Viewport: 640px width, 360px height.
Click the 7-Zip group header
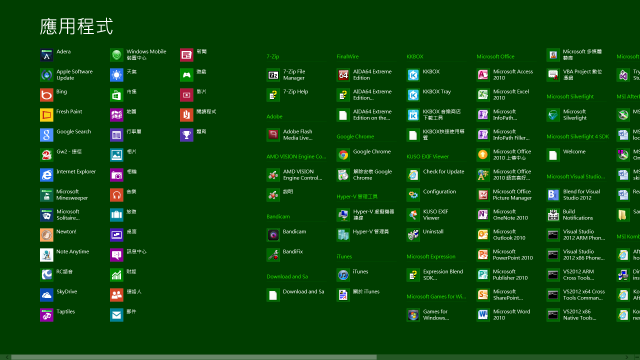click(273, 57)
